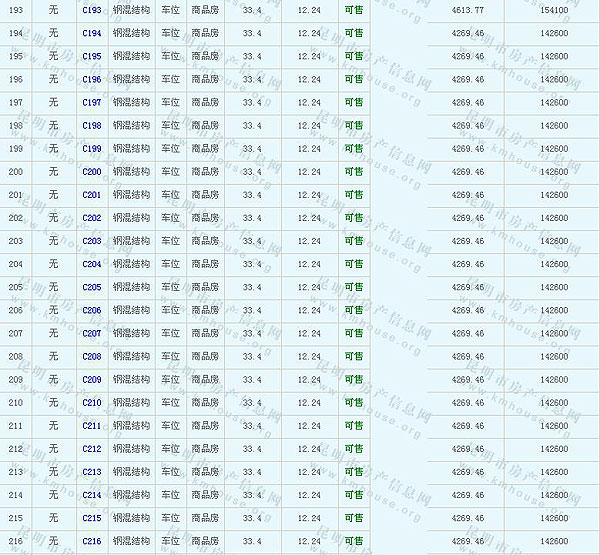Select the C198 unit link
Screen dimensions: 600x555
(91, 126)
